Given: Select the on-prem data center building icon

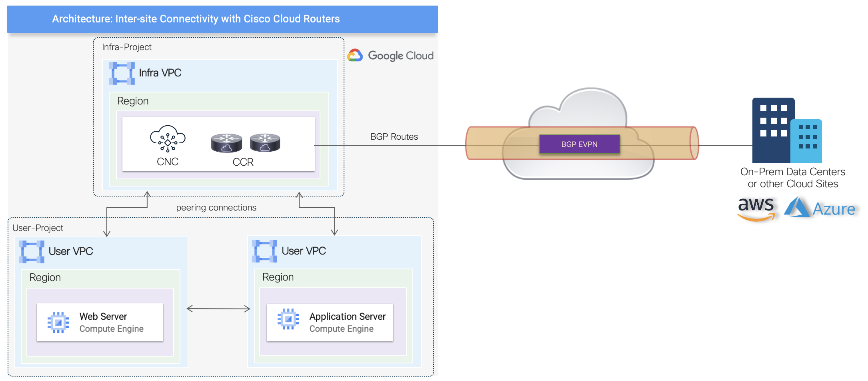Looking at the screenshot, I should tap(786, 130).
